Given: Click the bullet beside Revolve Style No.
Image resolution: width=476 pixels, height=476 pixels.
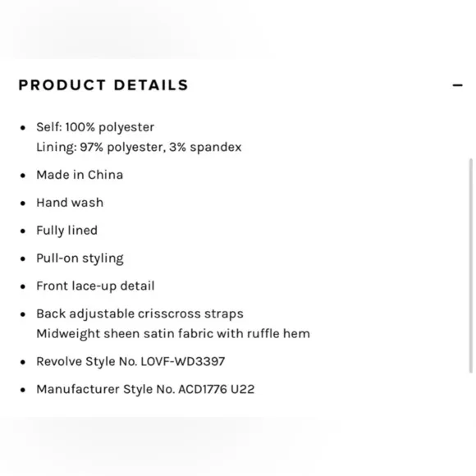Looking at the screenshot, I should (23, 362).
